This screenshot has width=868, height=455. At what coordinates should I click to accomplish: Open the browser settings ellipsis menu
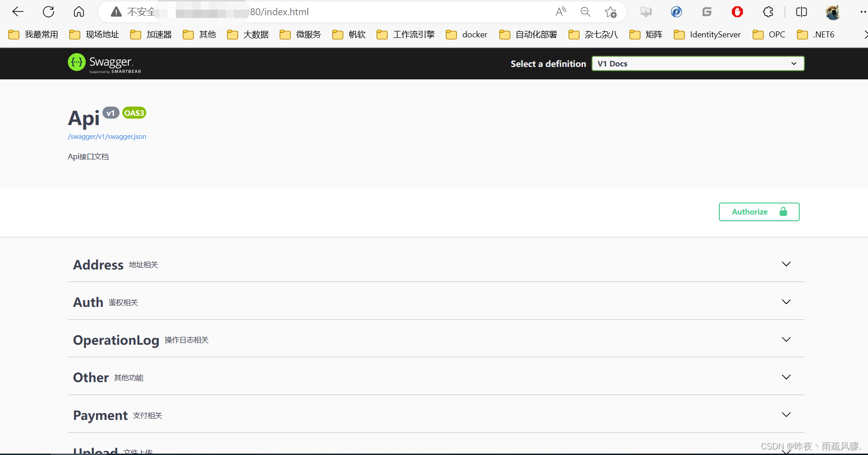coord(863,12)
